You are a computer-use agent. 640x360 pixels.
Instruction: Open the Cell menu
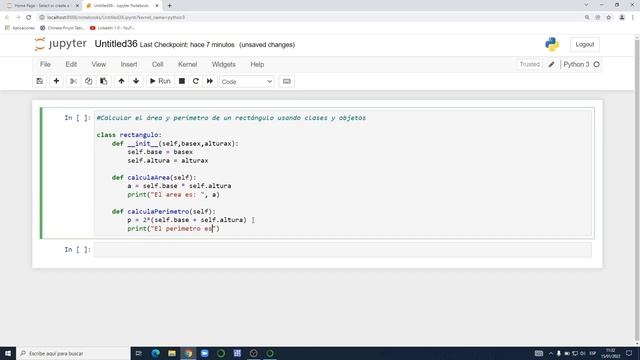click(x=158, y=64)
